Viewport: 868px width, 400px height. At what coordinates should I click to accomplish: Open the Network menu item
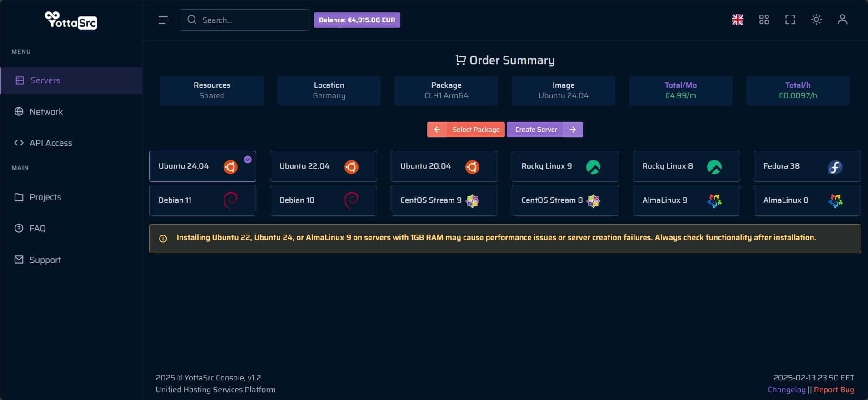point(71,111)
